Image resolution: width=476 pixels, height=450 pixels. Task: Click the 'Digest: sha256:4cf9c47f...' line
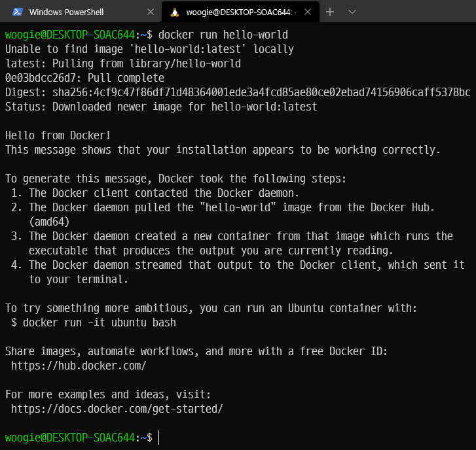[238, 92]
